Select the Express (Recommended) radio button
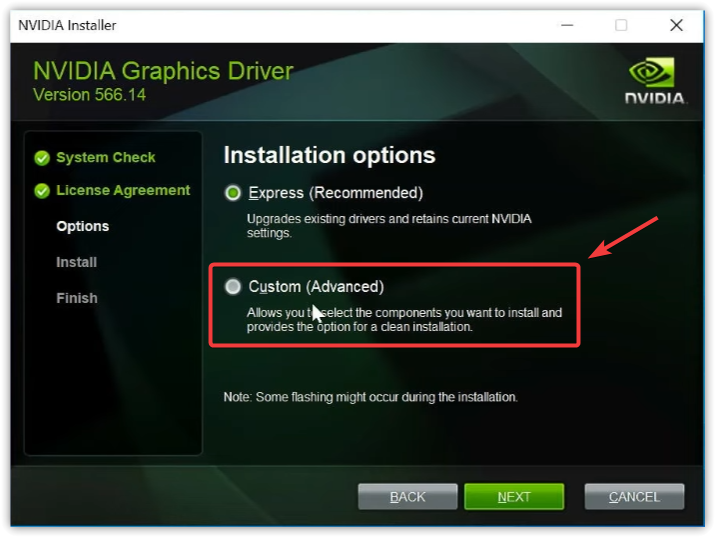This screenshot has width=715, height=537. pyautogui.click(x=233, y=193)
